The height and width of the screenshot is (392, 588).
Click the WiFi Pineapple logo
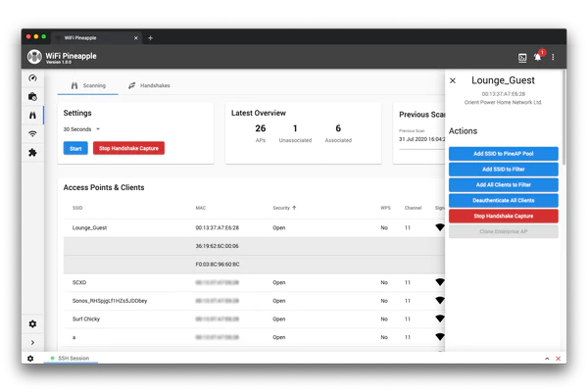pyautogui.click(x=34, y=57)
